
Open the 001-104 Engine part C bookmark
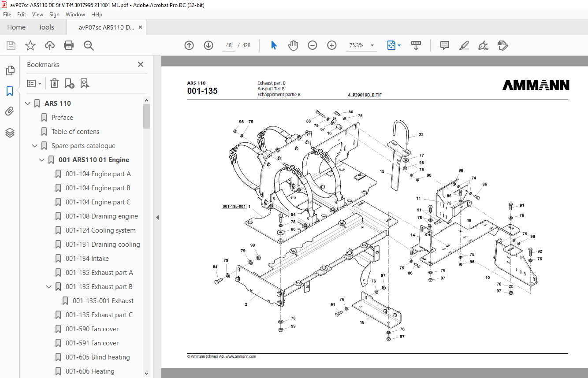pos(98,202)
